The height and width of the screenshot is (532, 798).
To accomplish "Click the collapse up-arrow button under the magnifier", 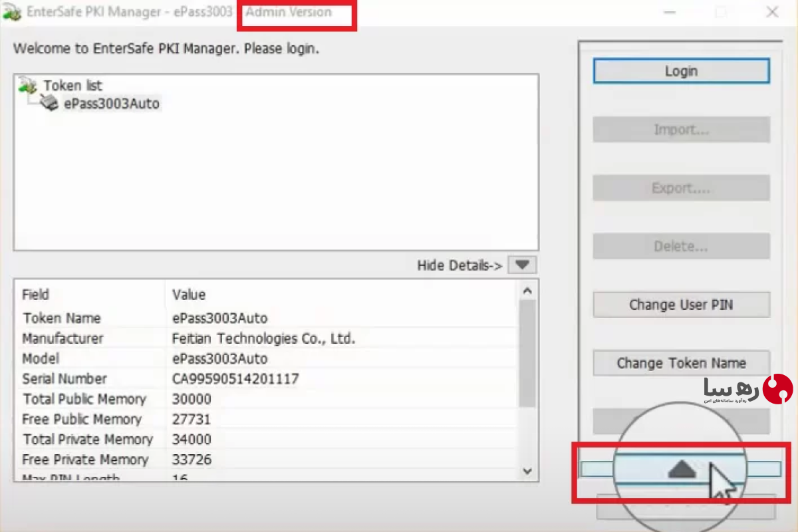I will coord(680,469).
